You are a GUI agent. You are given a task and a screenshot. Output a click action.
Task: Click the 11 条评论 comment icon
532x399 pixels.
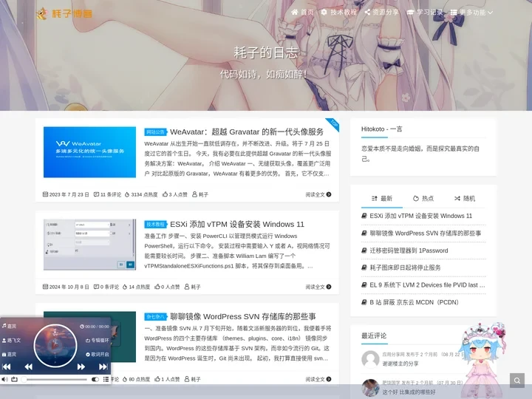[x=96, y=194]
